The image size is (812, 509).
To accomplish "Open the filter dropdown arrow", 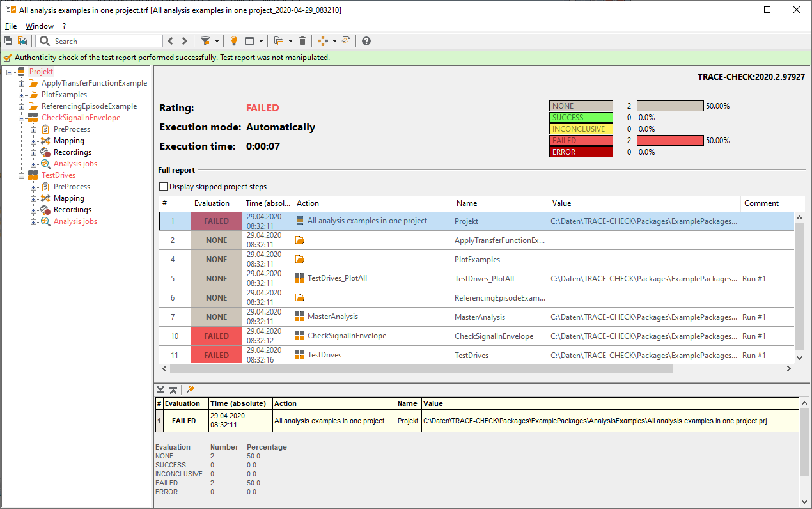I will [x=217, y=41].
